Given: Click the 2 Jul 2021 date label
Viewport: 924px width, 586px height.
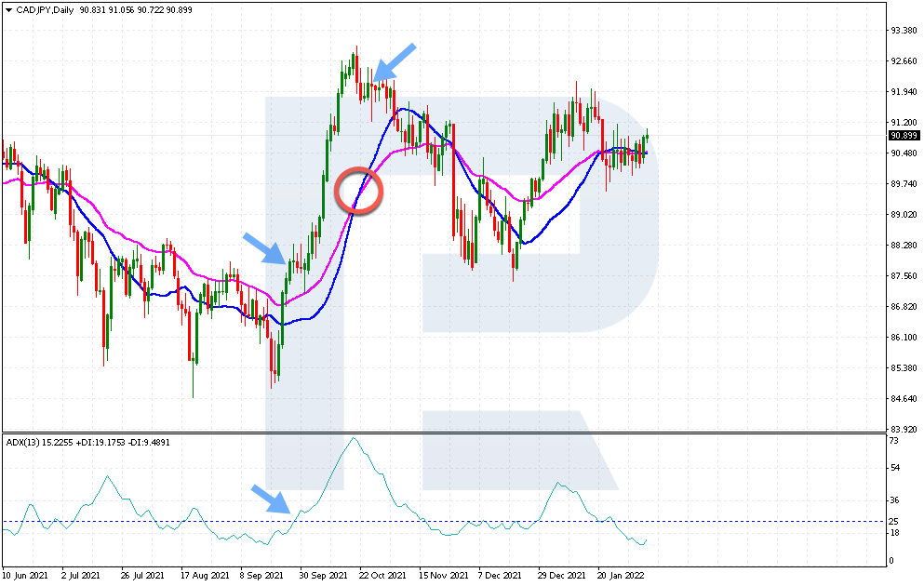Looking at the screenshot, I should 81,576.
